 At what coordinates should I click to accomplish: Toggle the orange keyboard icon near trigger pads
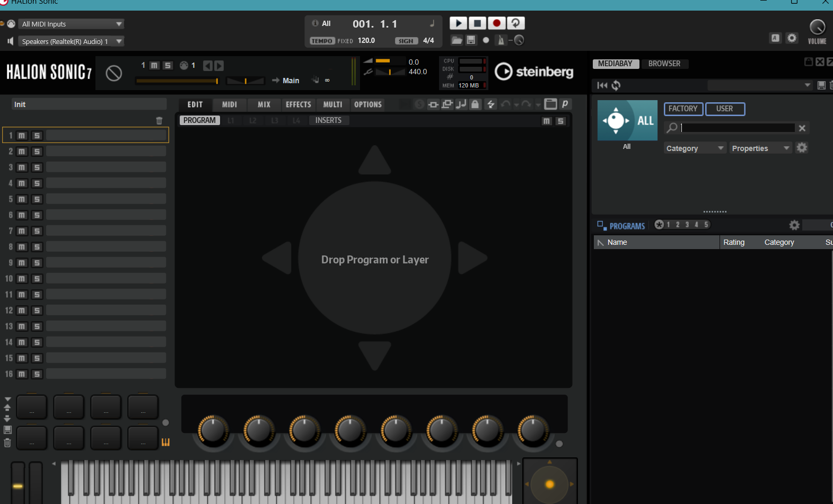165,442
